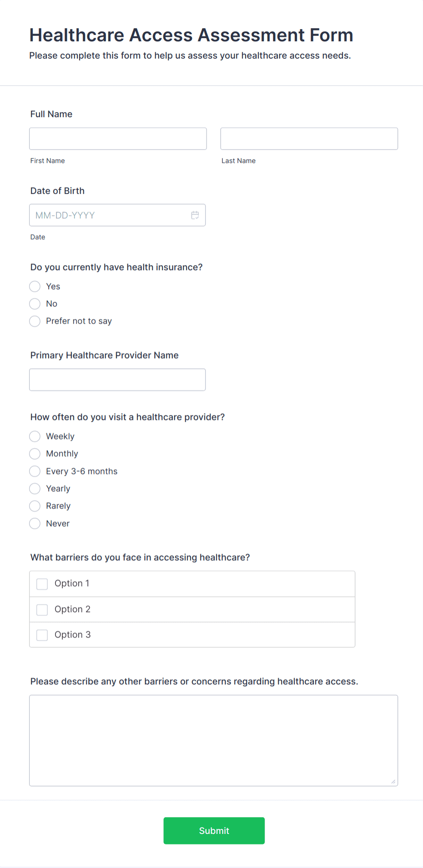The image size is (423, 868).
Task: Choose Prefer not to say option
Action: pos(35,321)
